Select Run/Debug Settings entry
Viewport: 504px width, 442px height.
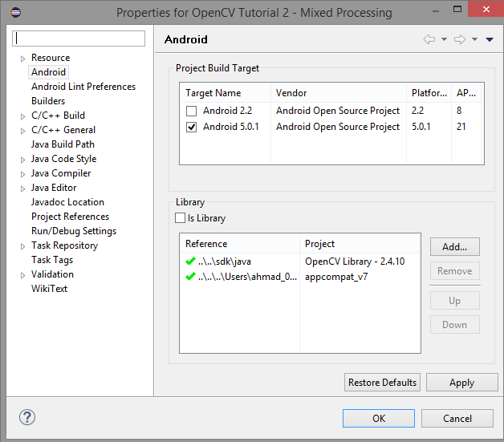coord(74,231)
